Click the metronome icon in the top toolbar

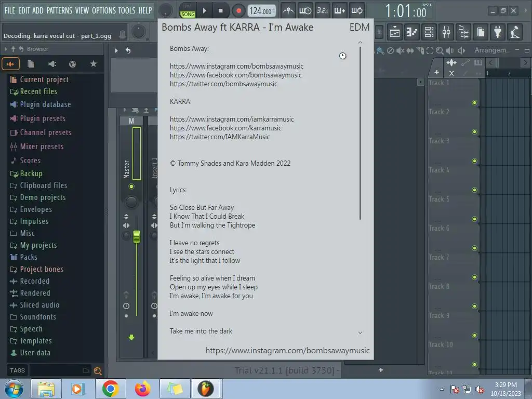(x=288, y=10)
